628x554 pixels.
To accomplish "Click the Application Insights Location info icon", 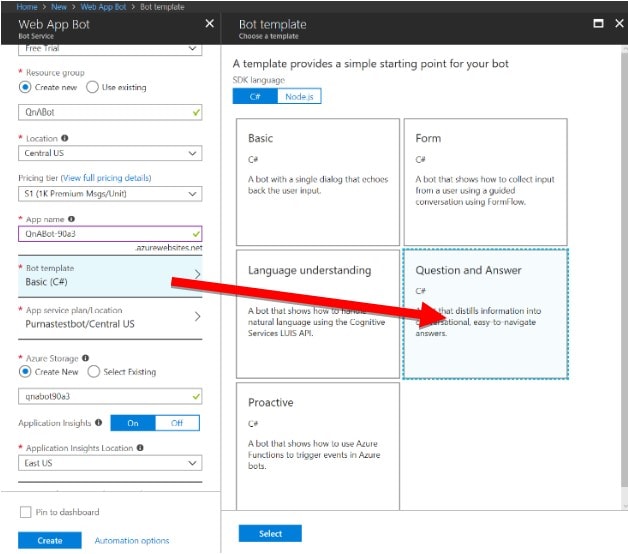I will click(x=138, y=448).
